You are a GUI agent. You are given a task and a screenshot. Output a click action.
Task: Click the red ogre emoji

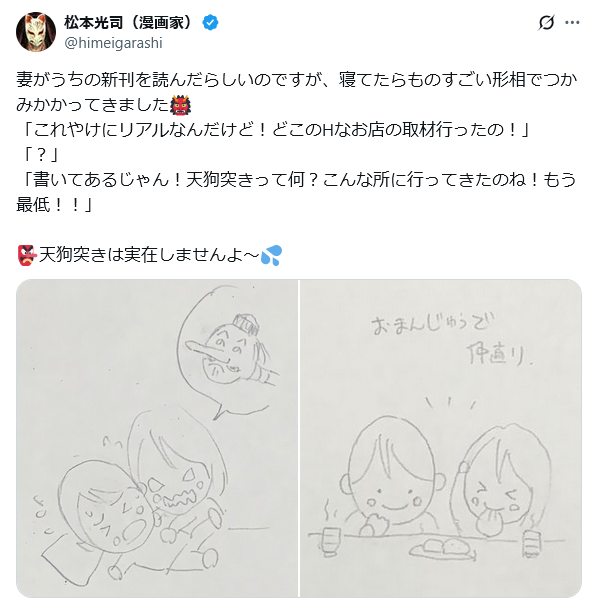(x=181, y=105)
